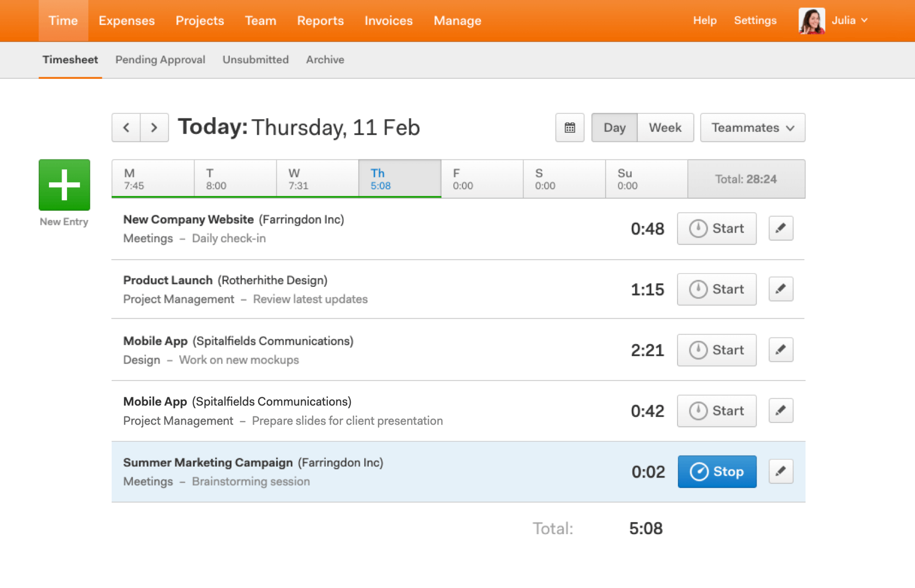915x588 pixels.
Task: Keep Day selected in the Day/Week toggle
Action: (614, 127)
